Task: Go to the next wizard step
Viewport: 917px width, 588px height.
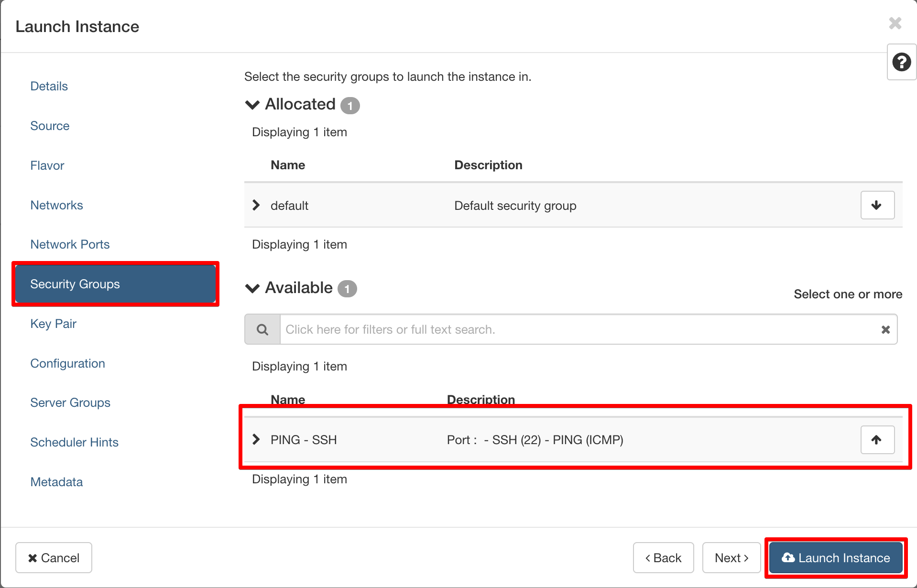Action: (731, 558)
